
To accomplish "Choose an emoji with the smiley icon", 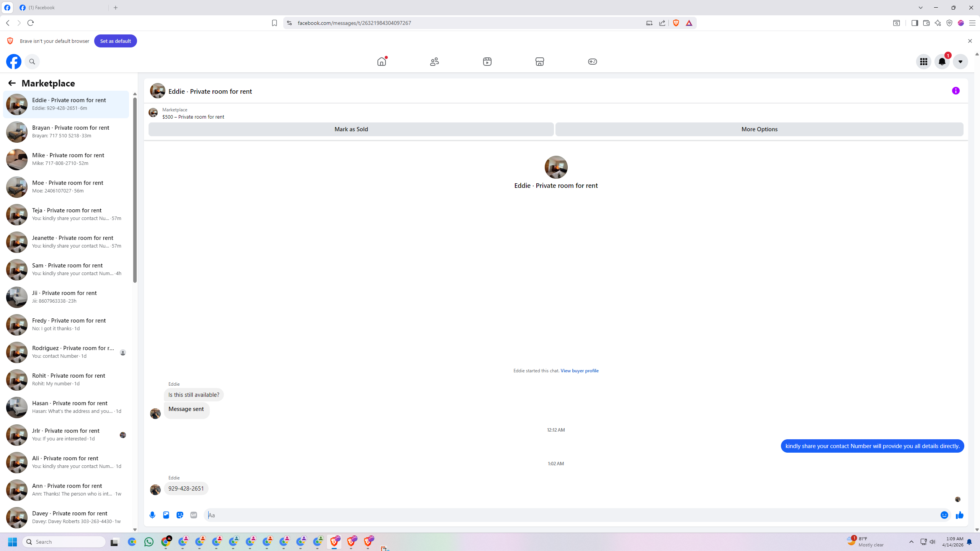I will tap(944, 515).
